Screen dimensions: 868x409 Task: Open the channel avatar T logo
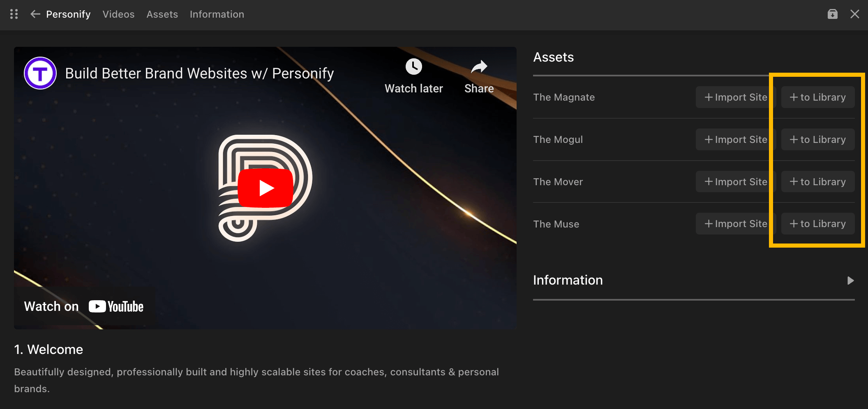[x=40, y=73]
